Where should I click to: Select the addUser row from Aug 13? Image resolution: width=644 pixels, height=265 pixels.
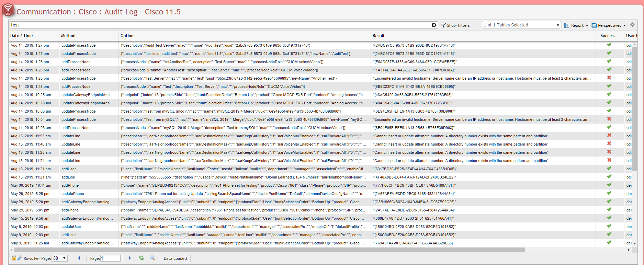point(69,169)
